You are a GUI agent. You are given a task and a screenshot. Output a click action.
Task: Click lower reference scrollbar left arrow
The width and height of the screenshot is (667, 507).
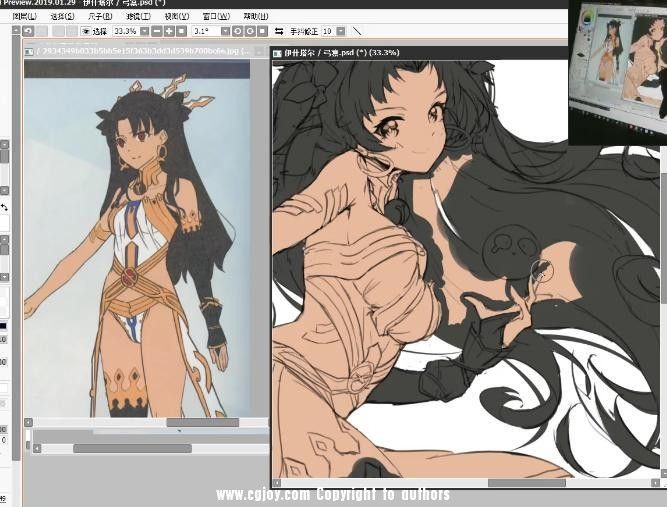click(x=37, y=448)
